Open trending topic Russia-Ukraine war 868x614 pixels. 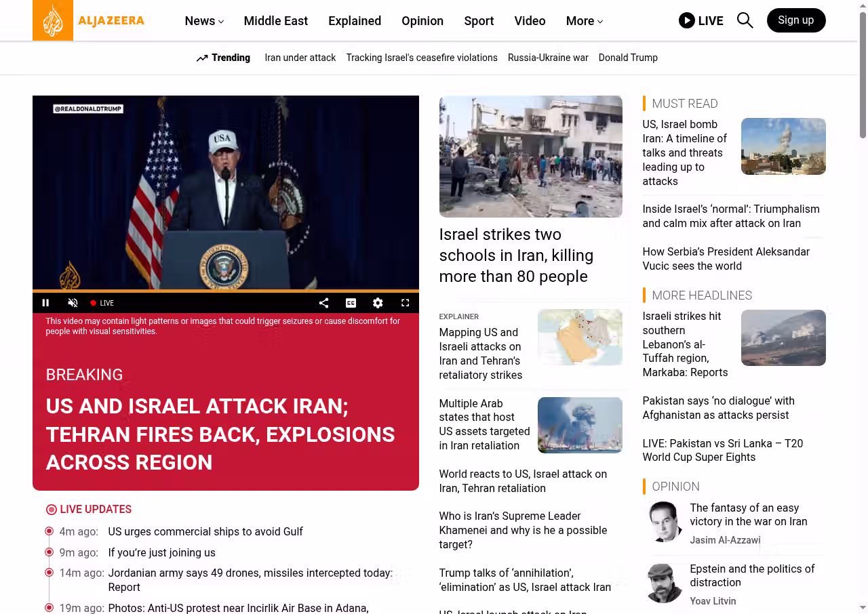(548, 58)
